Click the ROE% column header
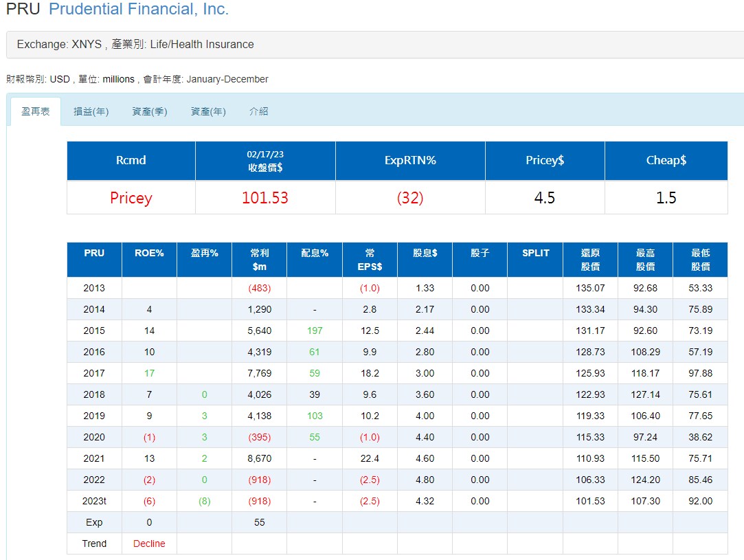Image resolution: width=744 pixels, height=560 pixels. click(x=150, y=260)
